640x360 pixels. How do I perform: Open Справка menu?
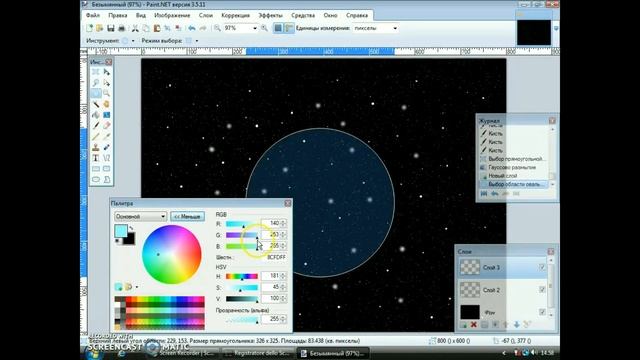coord(357,16)
